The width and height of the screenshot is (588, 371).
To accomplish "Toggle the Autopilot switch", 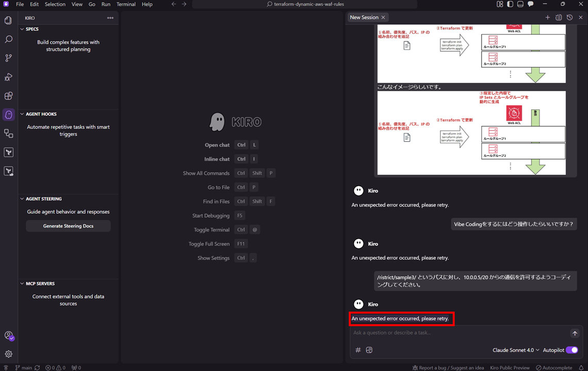I will (572, 350).
